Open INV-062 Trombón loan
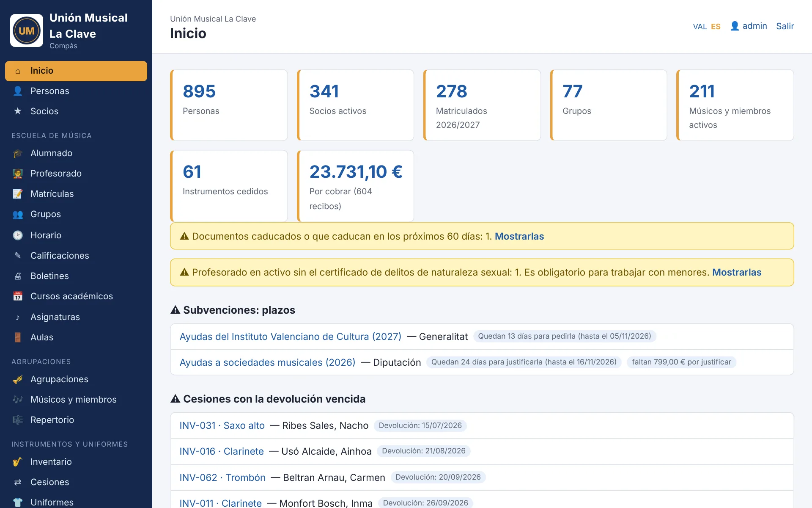 click(222, 478)
